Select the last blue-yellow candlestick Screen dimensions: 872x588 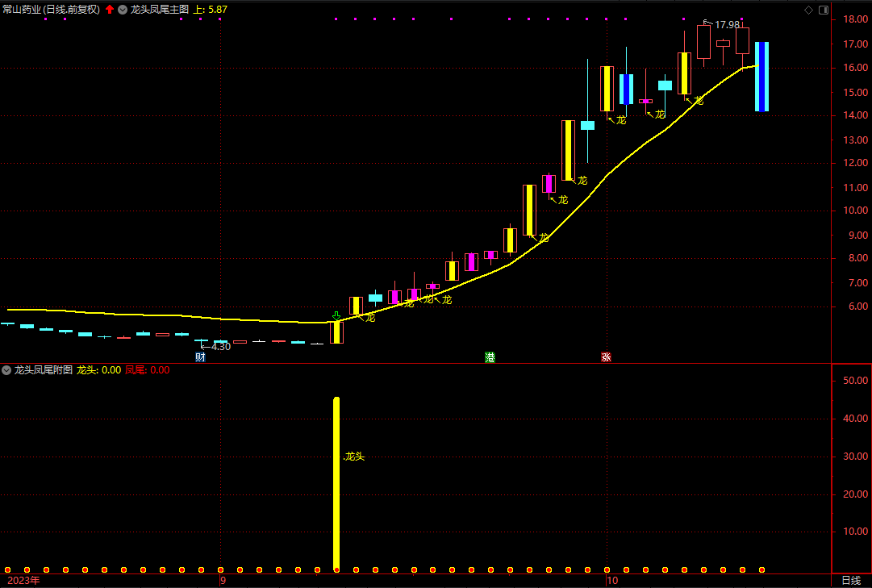[x=761, y=77]
